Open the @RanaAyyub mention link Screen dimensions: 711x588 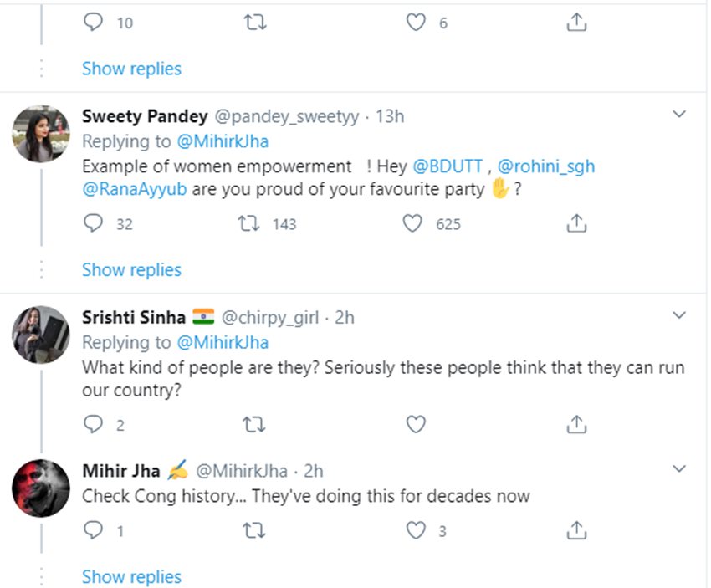coord(135,189)
